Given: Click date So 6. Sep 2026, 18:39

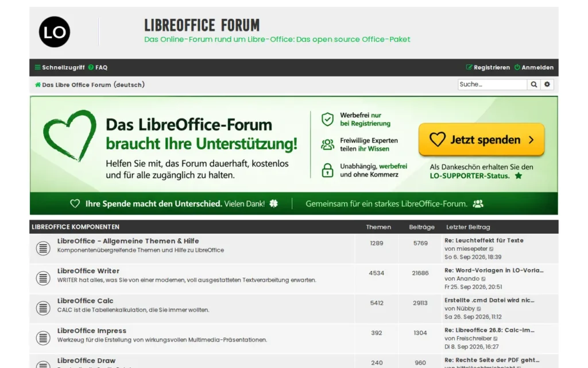Looking at the screenshot, I should click(x=473, y=257).
